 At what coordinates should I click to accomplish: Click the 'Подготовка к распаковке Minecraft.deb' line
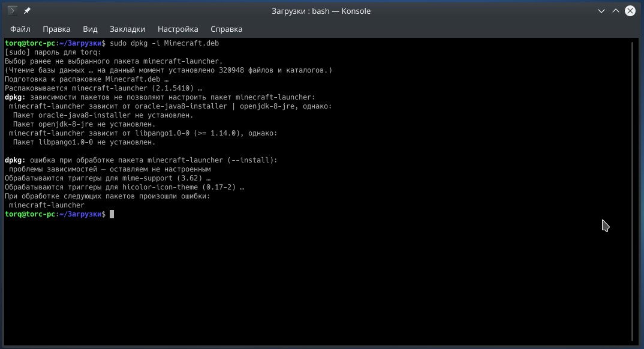pos(87,79)
